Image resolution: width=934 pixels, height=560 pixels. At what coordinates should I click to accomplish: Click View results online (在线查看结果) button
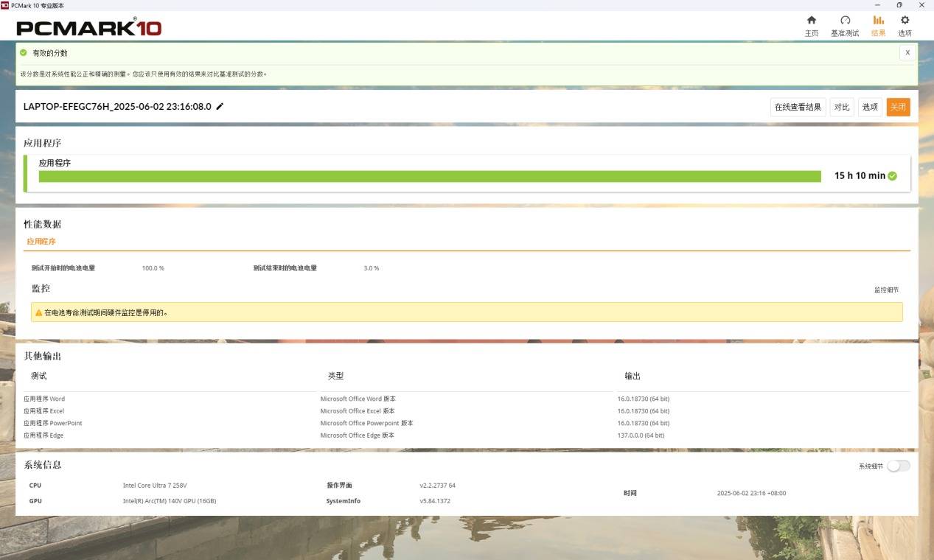point(798,108)
